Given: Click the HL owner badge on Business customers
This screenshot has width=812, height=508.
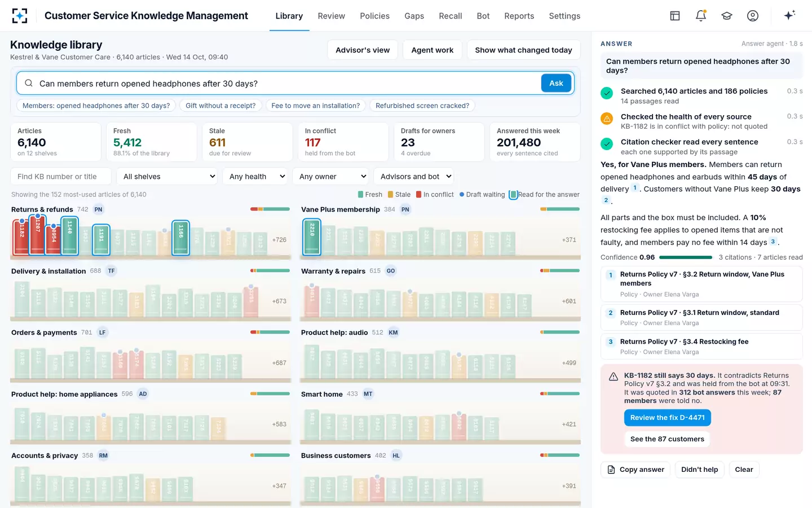Looking at the screenshot, I should (x=396, y=456).
